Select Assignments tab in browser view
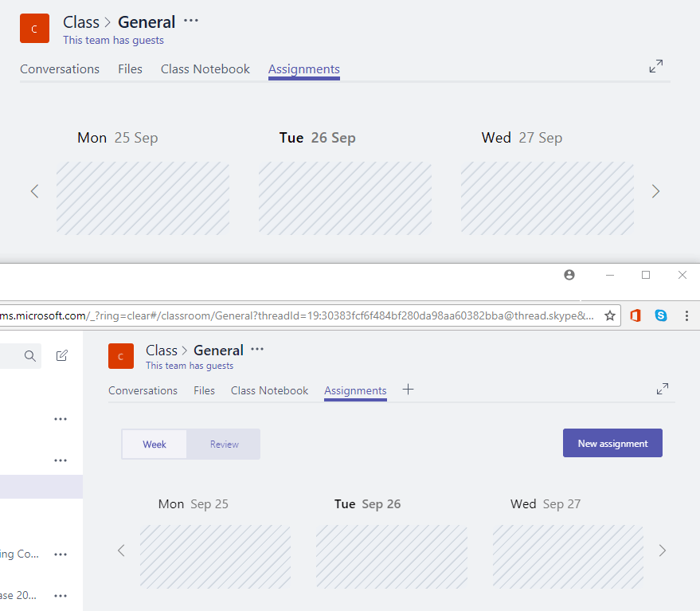This screenshot has height=611, width=700. [x=355, y=391]
